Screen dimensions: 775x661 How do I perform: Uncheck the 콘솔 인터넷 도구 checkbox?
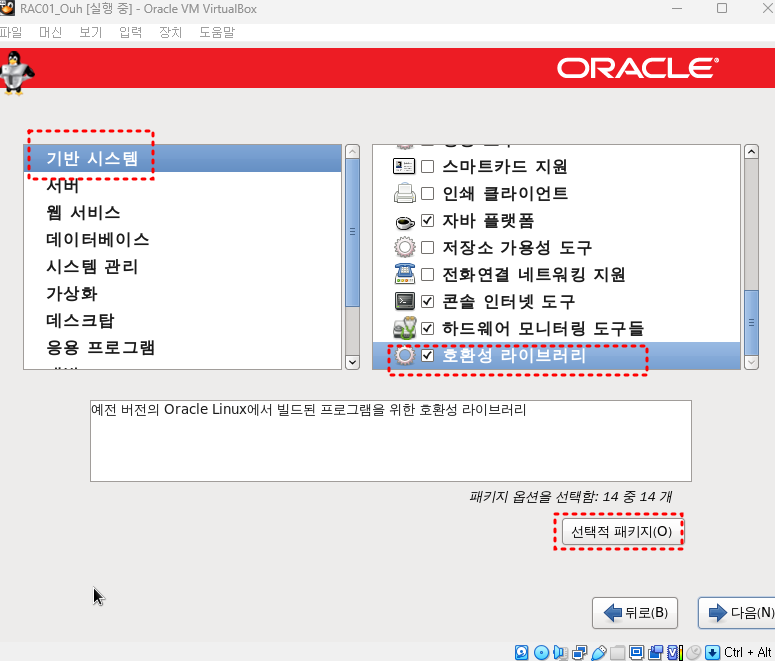pos(428,301)
